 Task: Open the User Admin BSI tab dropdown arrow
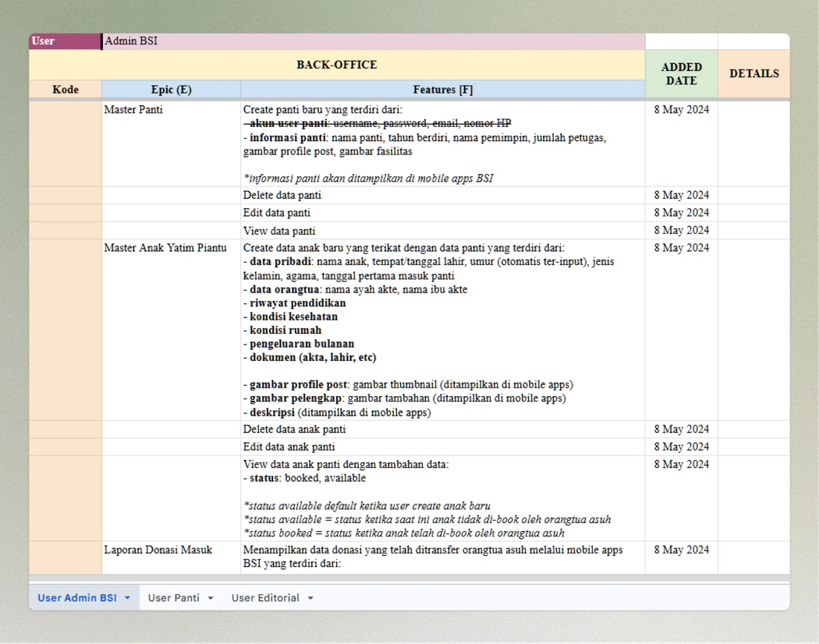point(127,598)
